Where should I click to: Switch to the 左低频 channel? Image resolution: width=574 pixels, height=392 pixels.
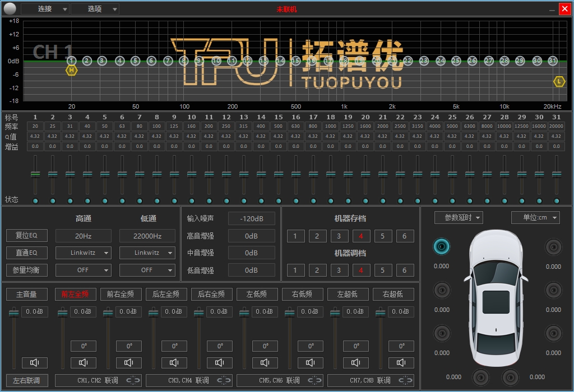(257, 294)
